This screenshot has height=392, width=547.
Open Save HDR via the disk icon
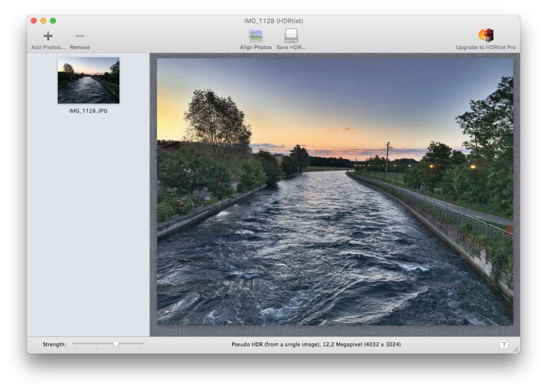pos(291,36)
